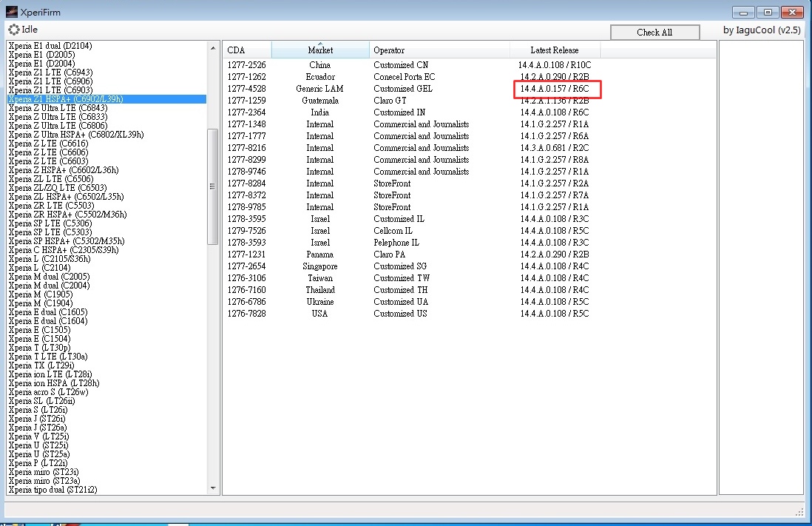Select Xperia E (C1505)
812x526 pixels.
tap(39, 330)
